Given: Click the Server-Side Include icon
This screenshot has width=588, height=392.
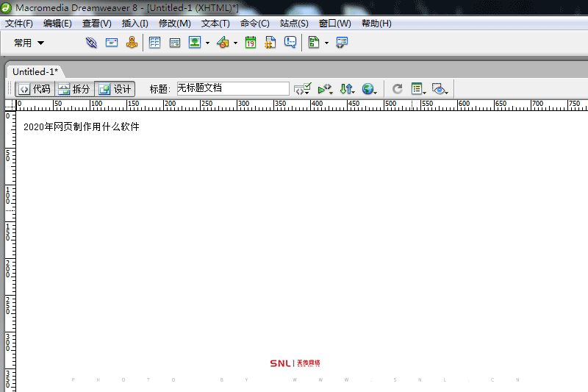Looking at the screenshot, I should pyautogui.click(x=270, y=43).
